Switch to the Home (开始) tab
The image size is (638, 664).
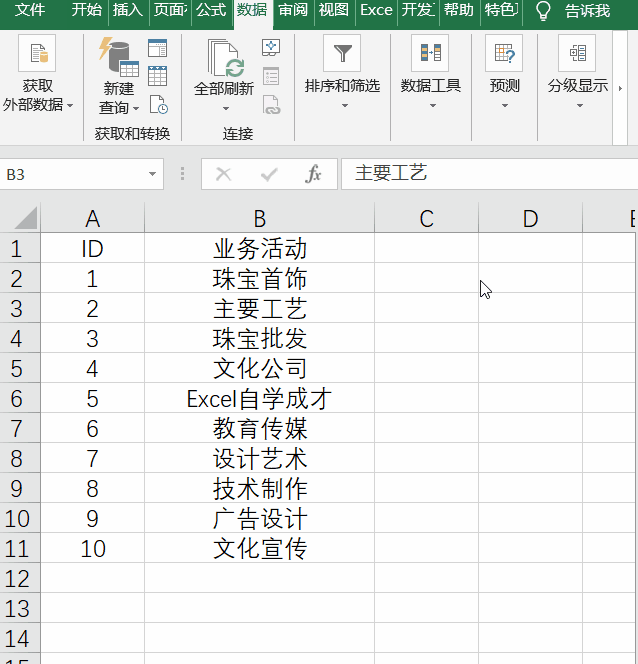pyautogui.click(x=86, y=10)
